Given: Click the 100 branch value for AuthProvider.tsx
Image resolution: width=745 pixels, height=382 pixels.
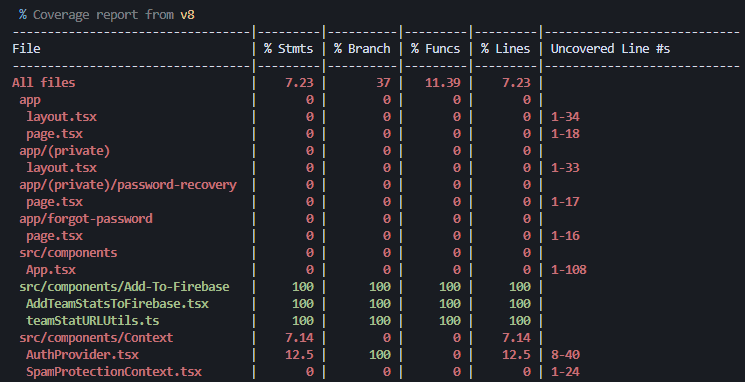Looking at the screenshot, I should pyautogui.click(x=380, y=355).
